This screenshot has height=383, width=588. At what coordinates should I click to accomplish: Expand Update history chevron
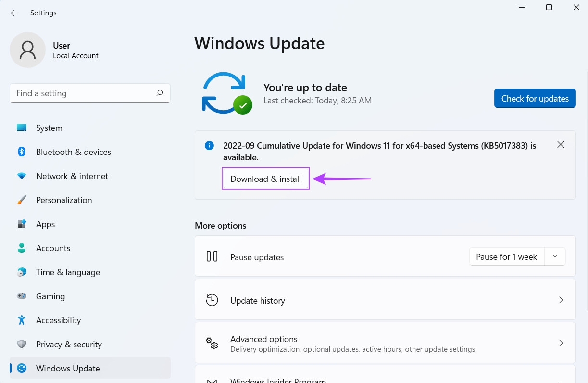(x=561, y=300)
